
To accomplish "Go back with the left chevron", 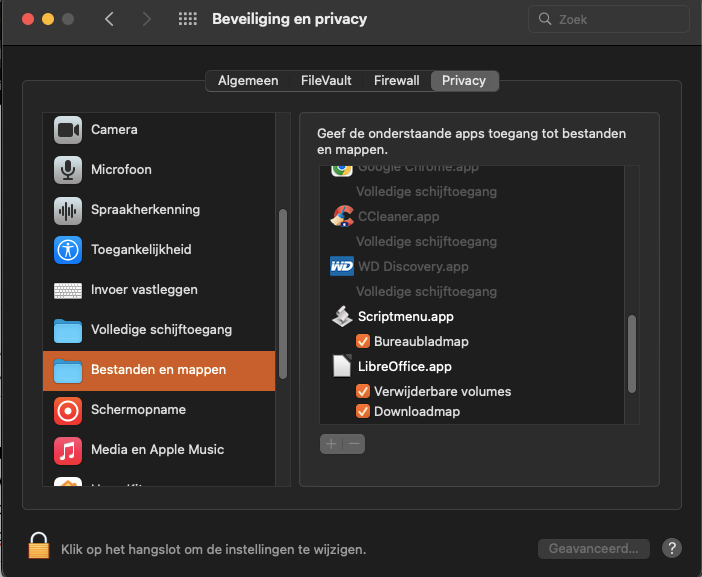I will [x=109, y=19].
